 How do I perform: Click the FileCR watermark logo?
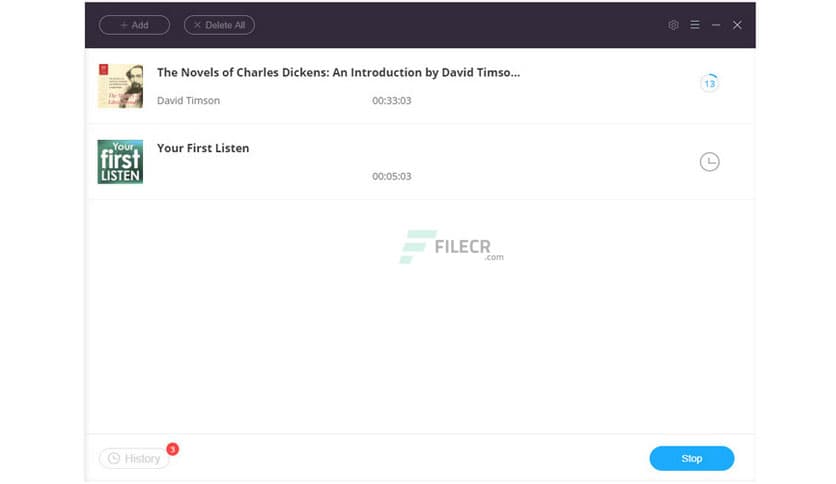pos(451,245)
